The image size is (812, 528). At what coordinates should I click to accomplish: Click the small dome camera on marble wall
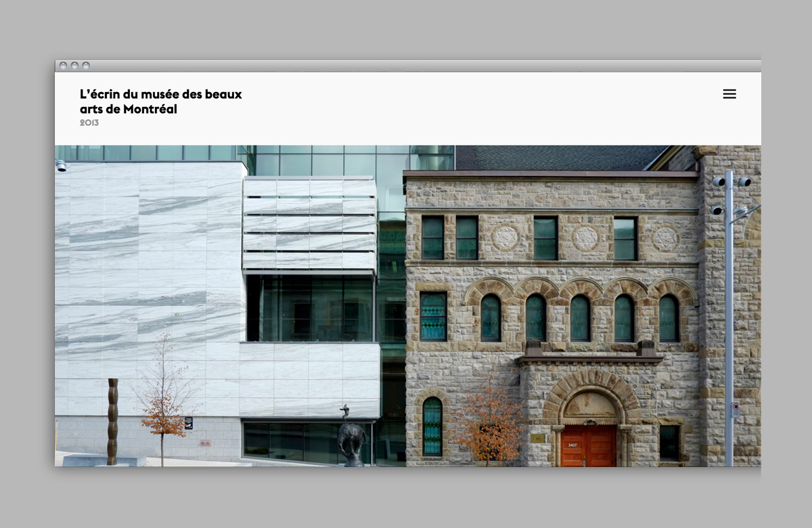(61, 165)
